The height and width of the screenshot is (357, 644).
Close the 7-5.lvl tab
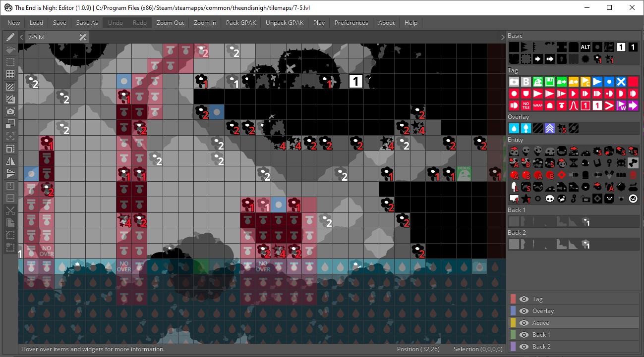(83, 37)
